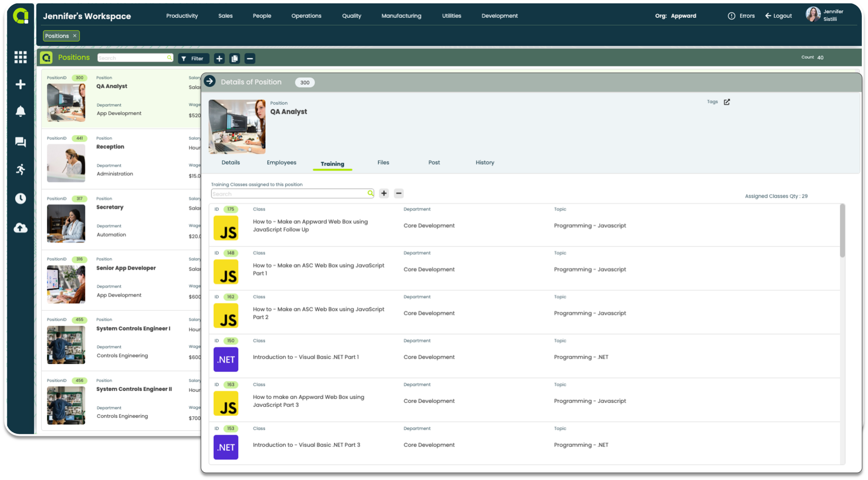Click training classes search magnifier icon
The width and height of the screenshot is (868, 480).
[370, 193]
